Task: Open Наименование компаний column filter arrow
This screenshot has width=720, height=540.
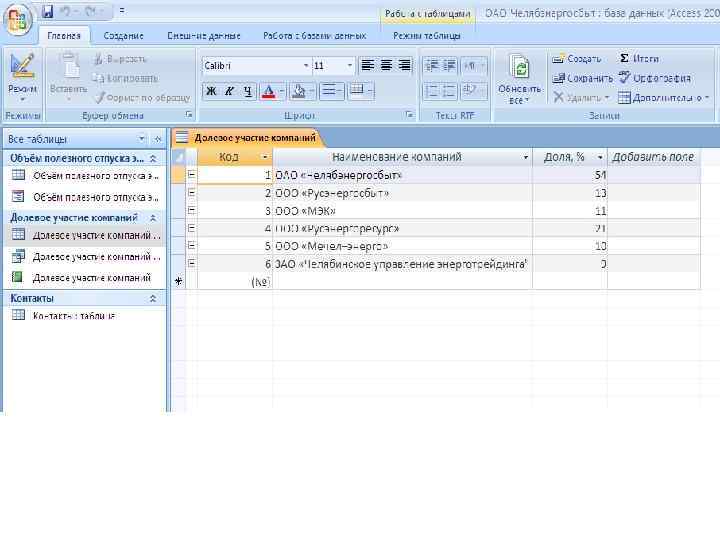Action: pos(526,158)
